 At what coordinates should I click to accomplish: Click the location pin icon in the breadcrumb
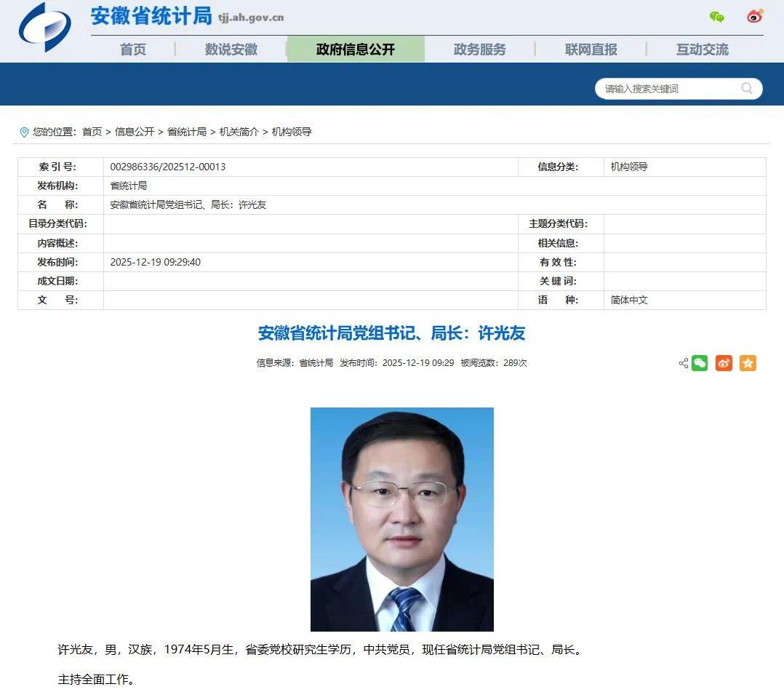coord(24,132)
